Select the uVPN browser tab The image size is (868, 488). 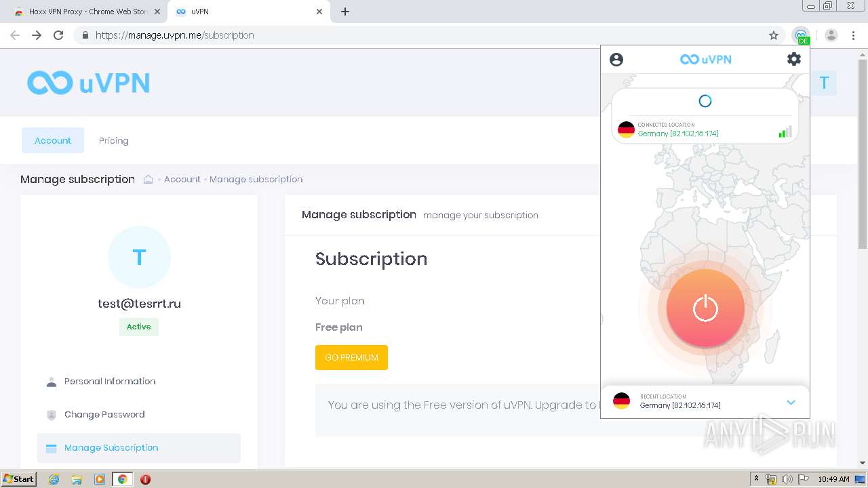pos(248,12)
